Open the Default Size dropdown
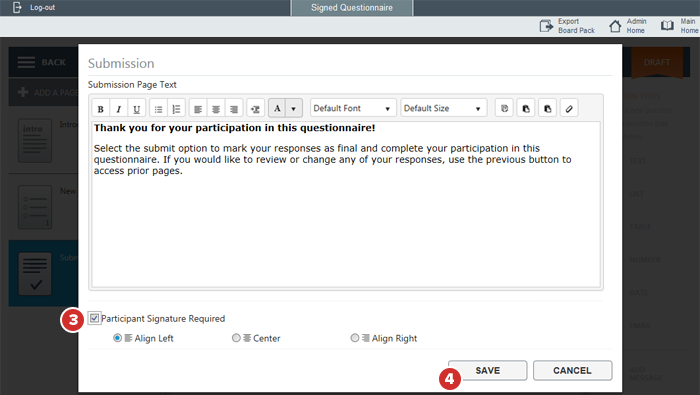Viewport: 700px width, 395px height. [x=443, y=108]
